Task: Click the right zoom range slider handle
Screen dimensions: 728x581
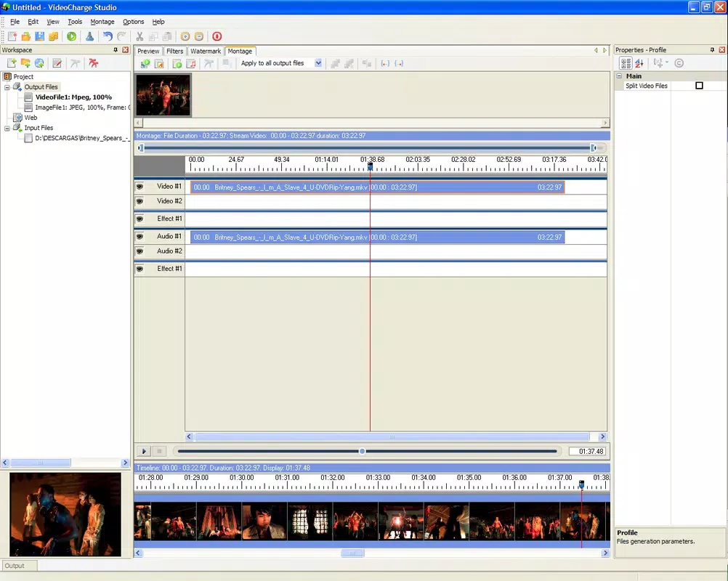Action: click(594, 148)
